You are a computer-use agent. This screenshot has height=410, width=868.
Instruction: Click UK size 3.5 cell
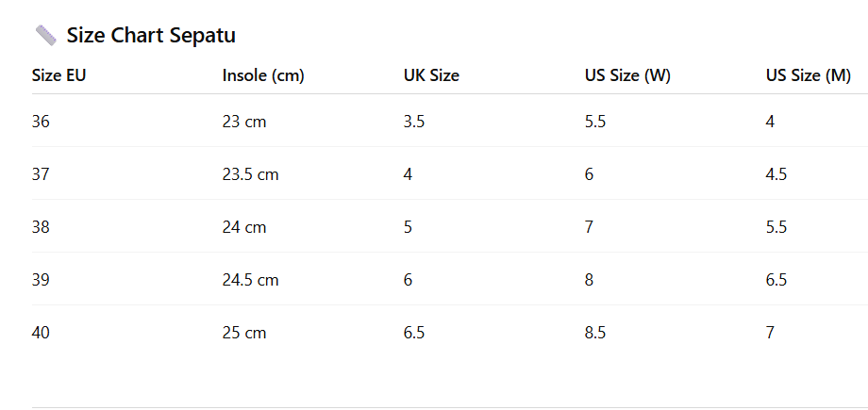[414, 122]
